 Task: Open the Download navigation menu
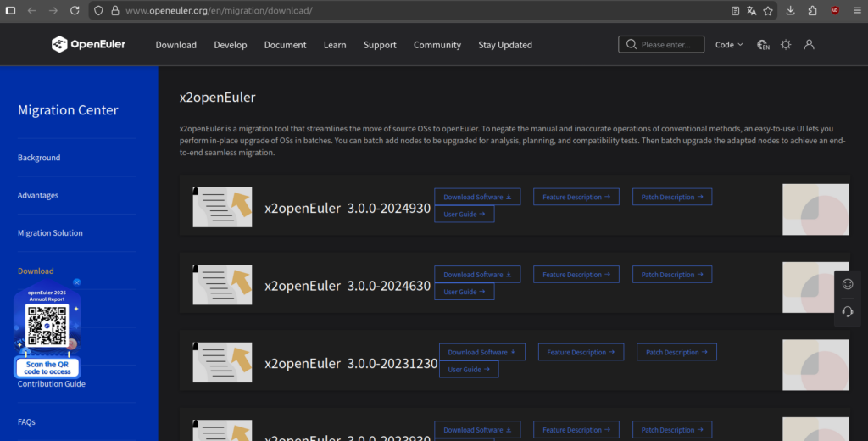click(175, 45)
